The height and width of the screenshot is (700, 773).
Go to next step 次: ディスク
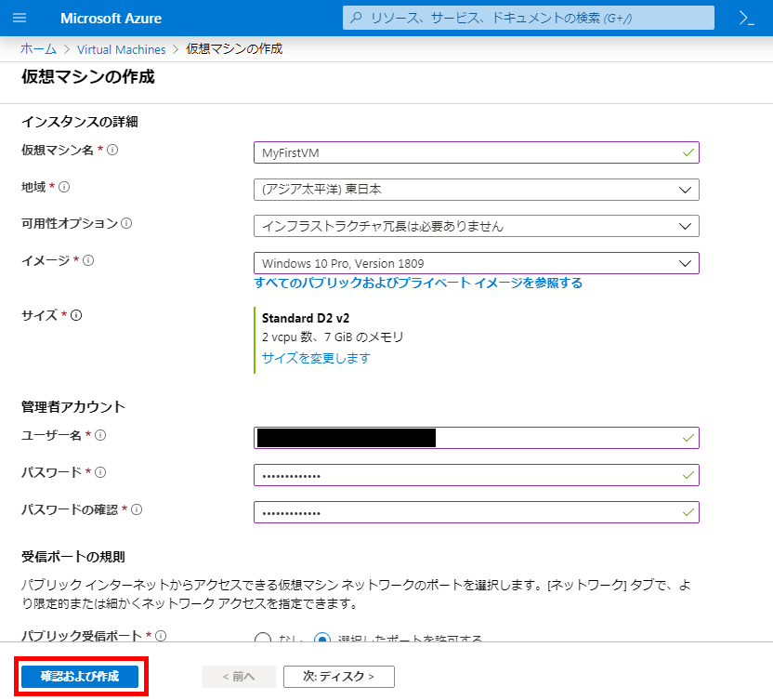[x=339, y=677]
